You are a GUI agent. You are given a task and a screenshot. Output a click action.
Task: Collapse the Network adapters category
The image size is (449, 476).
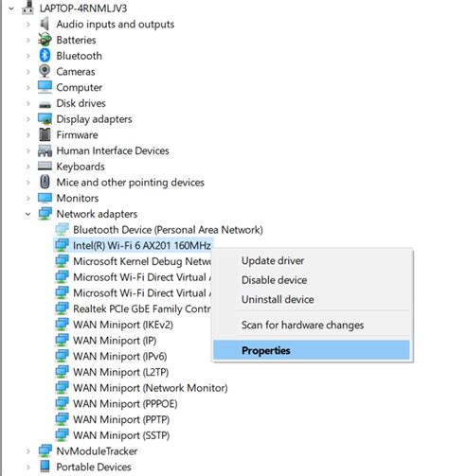27,214
